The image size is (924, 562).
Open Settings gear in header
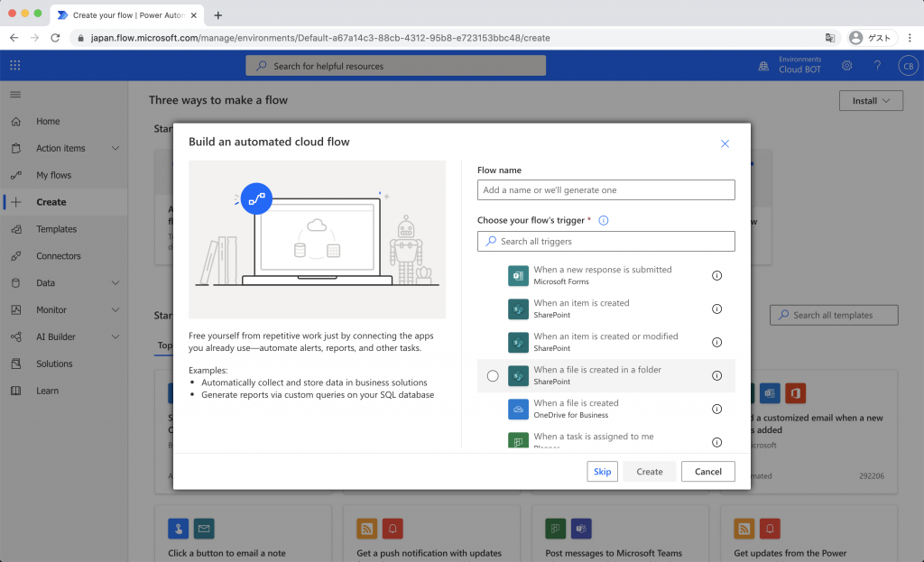(846, 65)
